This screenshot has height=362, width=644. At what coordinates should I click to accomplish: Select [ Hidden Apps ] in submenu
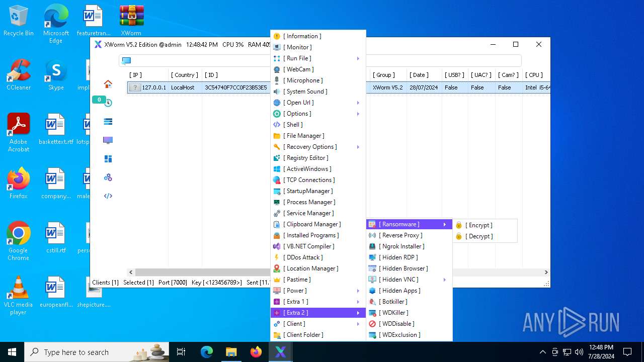click(409, 291)
